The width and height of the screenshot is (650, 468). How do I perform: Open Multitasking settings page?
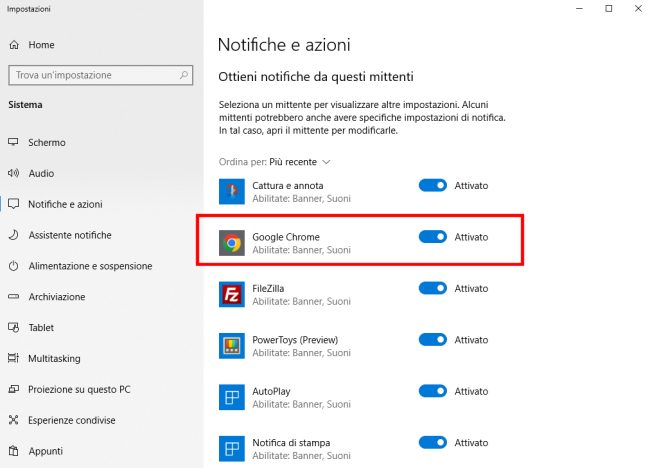54,358
